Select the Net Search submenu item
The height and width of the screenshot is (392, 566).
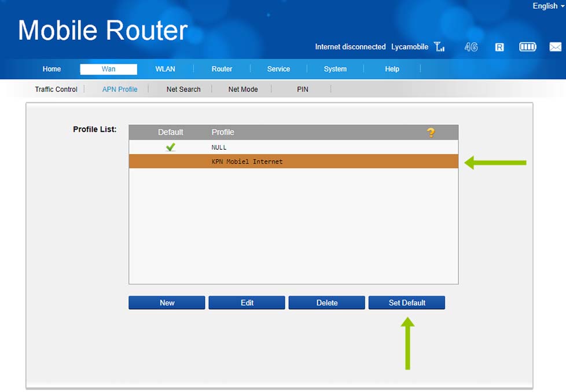click(183, 89)
